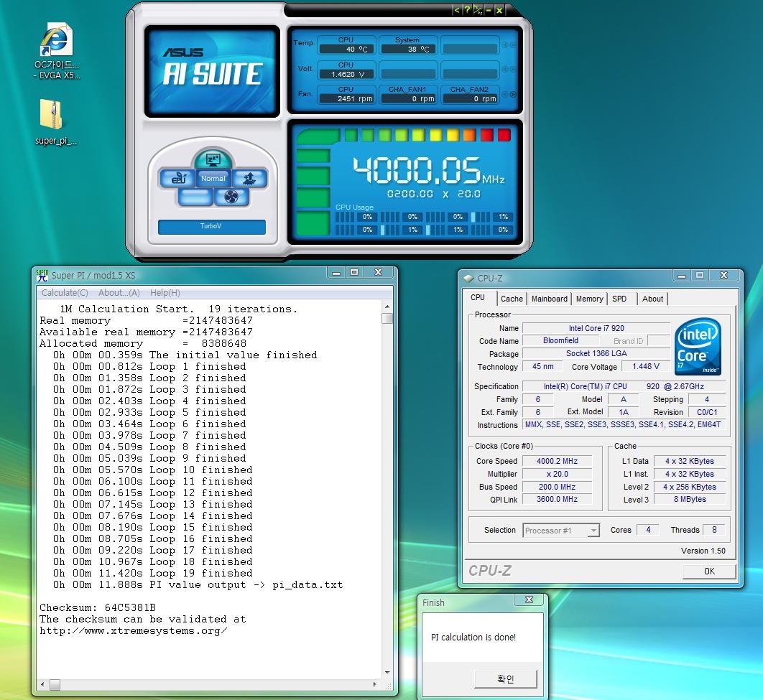This screenshot has width=763, height=700.
Task: Switch to the Memory tab in CPU-Z
Action: [x=589, y=299]
